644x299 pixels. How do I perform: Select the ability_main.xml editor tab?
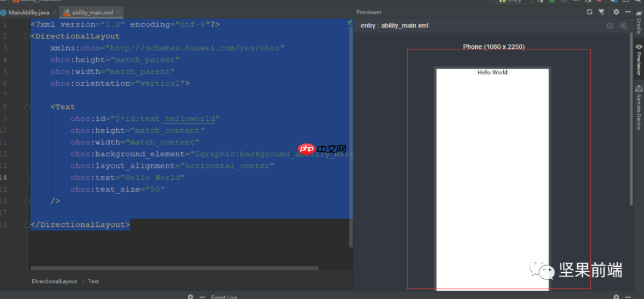tap(92, 13)
